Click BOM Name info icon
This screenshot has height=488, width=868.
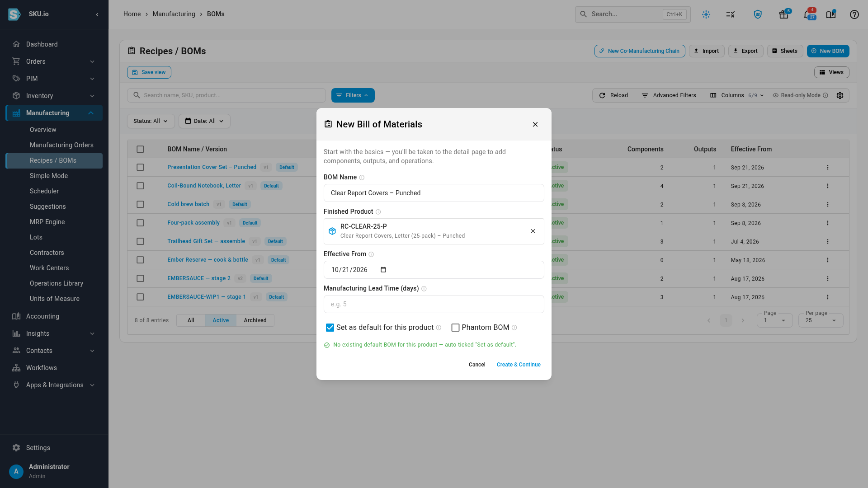coord(362,178)
